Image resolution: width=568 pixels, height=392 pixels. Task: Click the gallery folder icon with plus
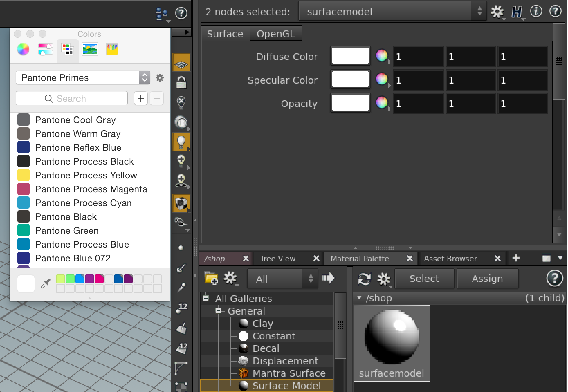click(x=211, y=278)
